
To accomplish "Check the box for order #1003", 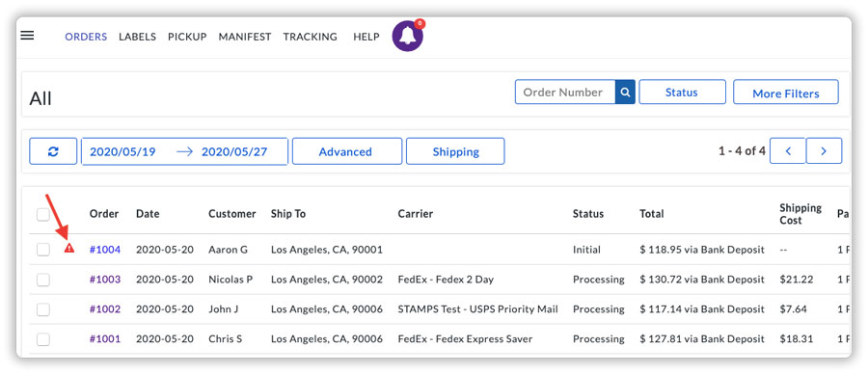I will pyautogui.click(x=43, y=280).
